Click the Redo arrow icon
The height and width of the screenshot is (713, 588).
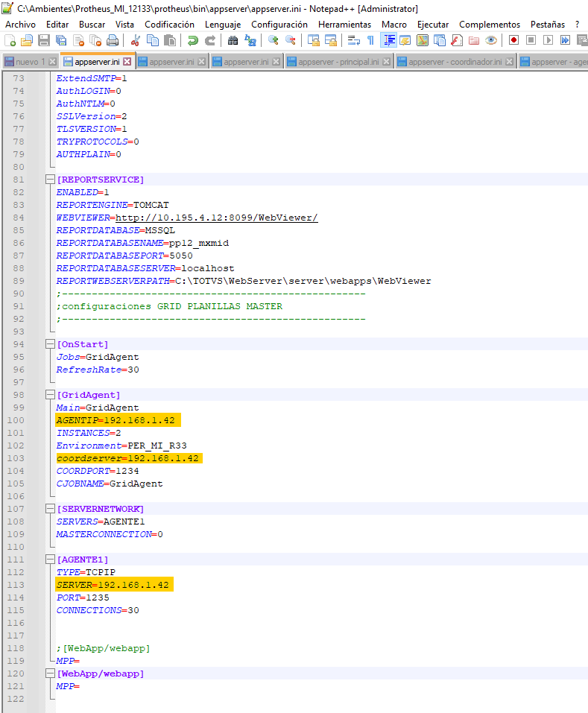210,40
